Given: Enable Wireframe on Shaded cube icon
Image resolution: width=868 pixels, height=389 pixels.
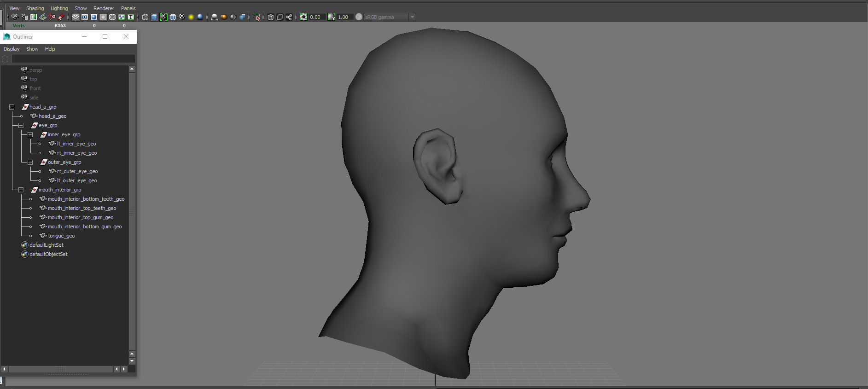Looking at the screenshot, I should point(173,17).
